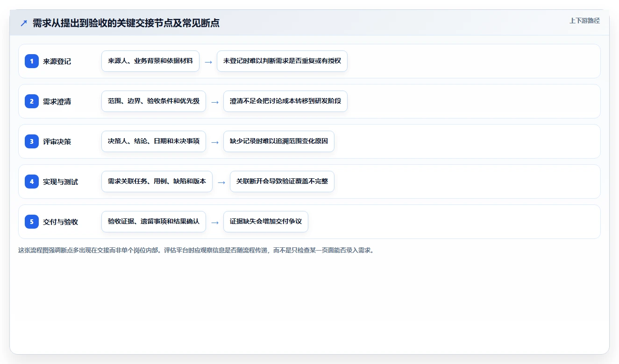
Task: Click the 关联断开会导致验证覆盖不完整 box
Action: point(282,182)
